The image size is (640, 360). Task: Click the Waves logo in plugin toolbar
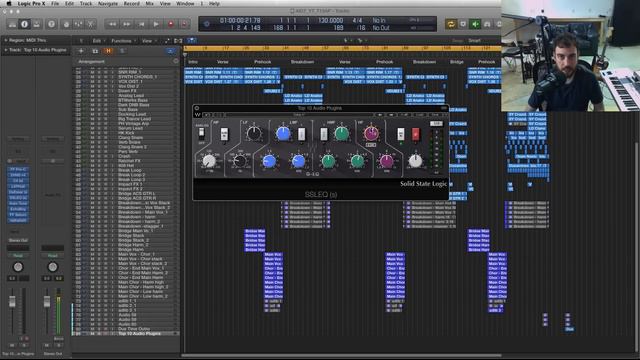click(198, 115)
